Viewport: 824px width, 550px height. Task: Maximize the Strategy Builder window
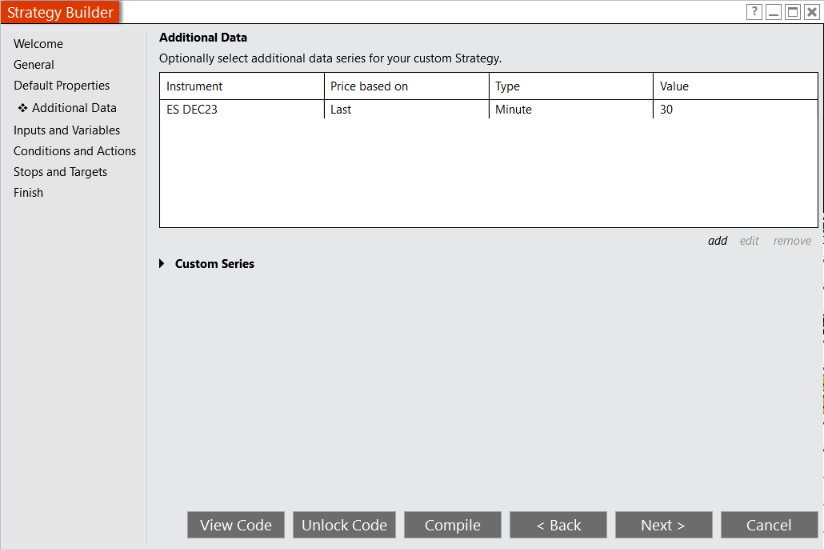click(793, 12)
